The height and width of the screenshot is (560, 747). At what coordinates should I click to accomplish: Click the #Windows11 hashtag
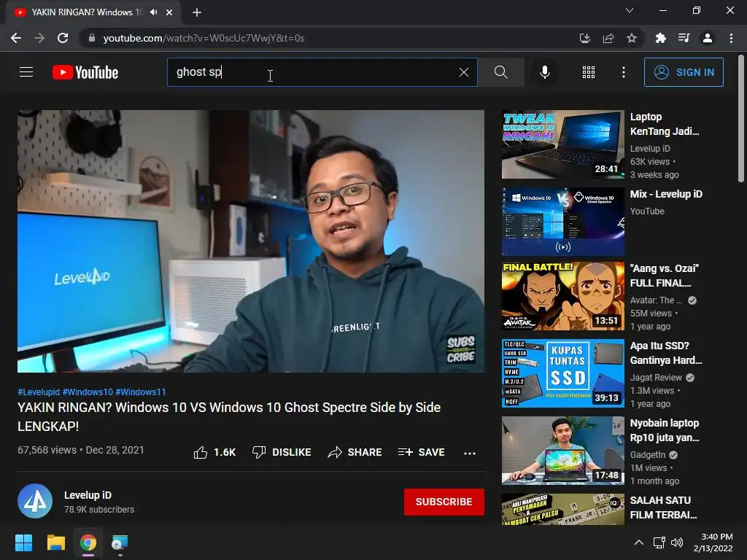click(141, 392)
